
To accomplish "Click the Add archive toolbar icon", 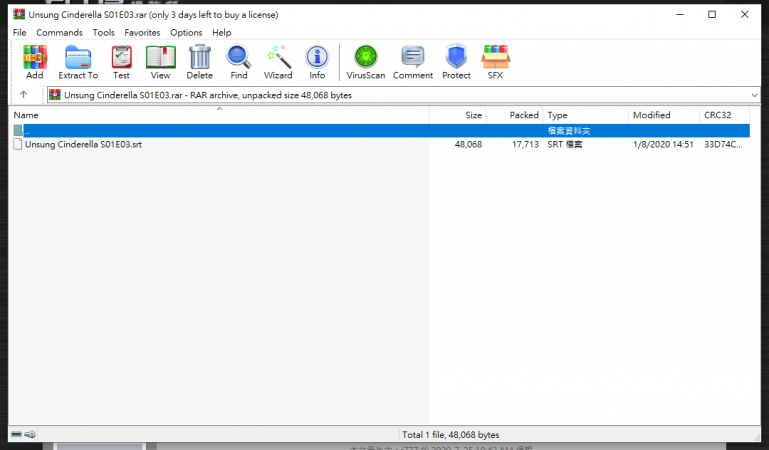I will tap(35, 62).
